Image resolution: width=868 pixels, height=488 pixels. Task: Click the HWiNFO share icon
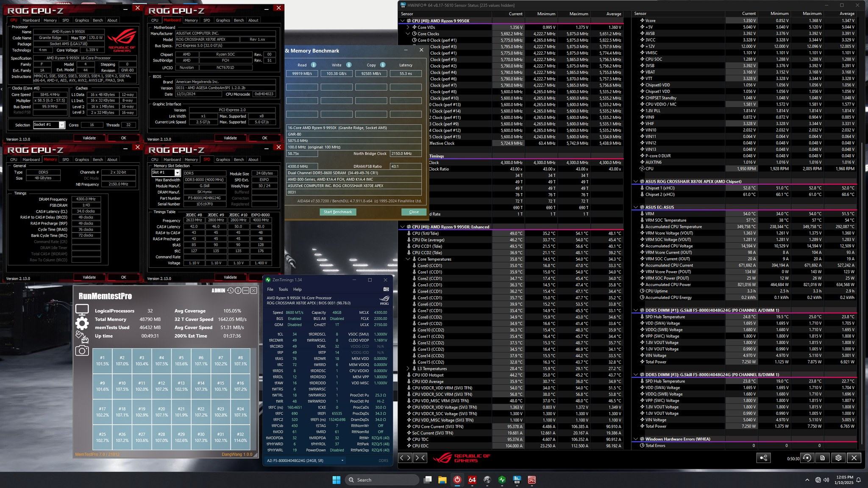pyautogui.click(x=763, y=457)
